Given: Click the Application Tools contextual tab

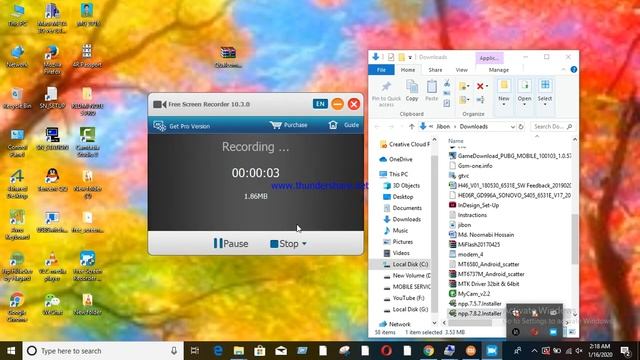Looking at the screenshot, I should coord(489,58).
